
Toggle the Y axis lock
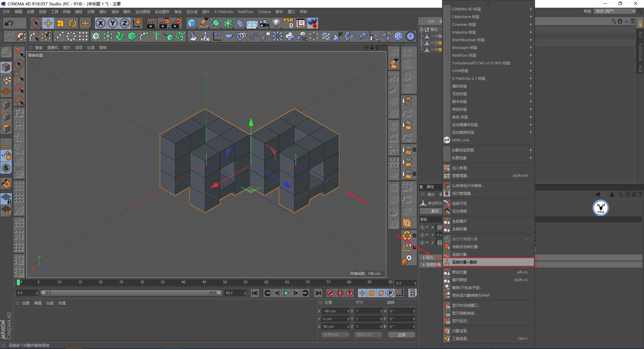coord(113,23)
